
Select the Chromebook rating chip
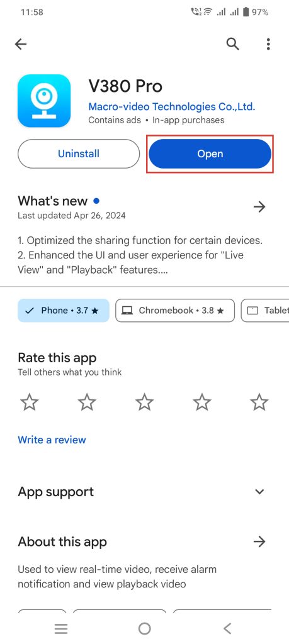[175, 311]
